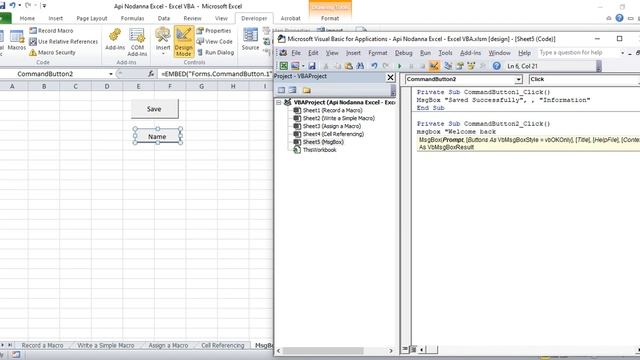Click the Paste icon in VBA toolbar
Viewport: 640px width, 360px height.
349,66
